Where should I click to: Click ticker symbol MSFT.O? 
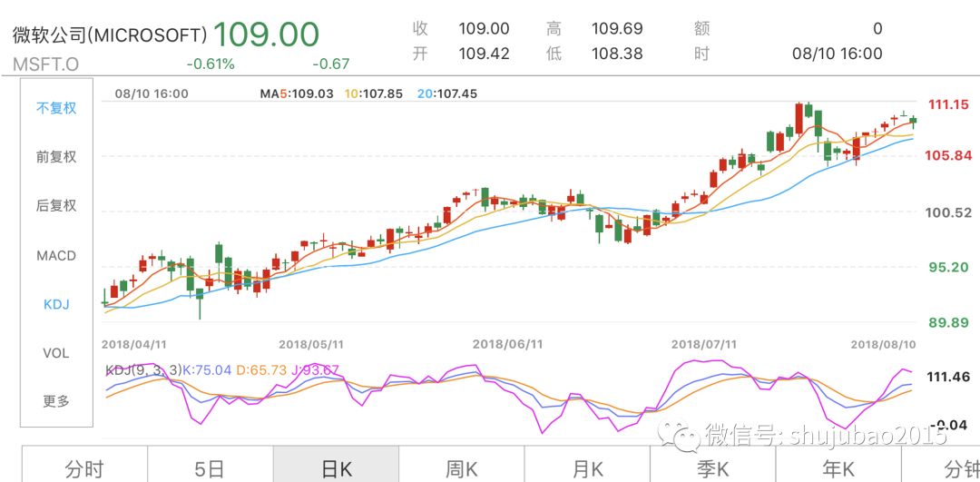pyautogui.click(x=45, y=64)
